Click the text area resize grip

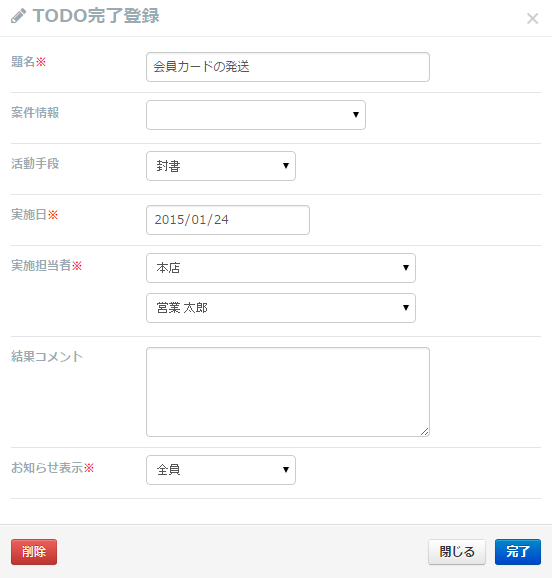(424, 432)
